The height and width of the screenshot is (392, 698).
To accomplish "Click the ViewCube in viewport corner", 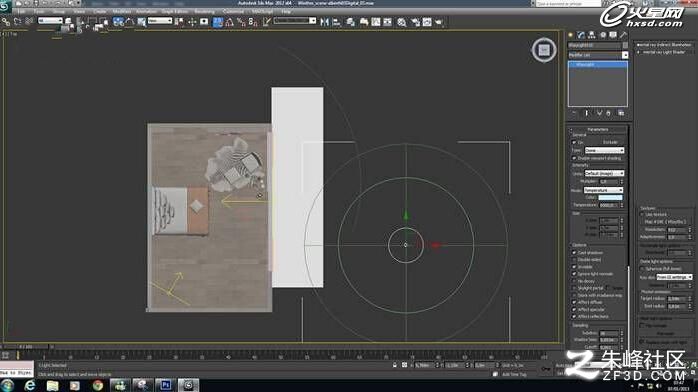I will tap(544, 50).
